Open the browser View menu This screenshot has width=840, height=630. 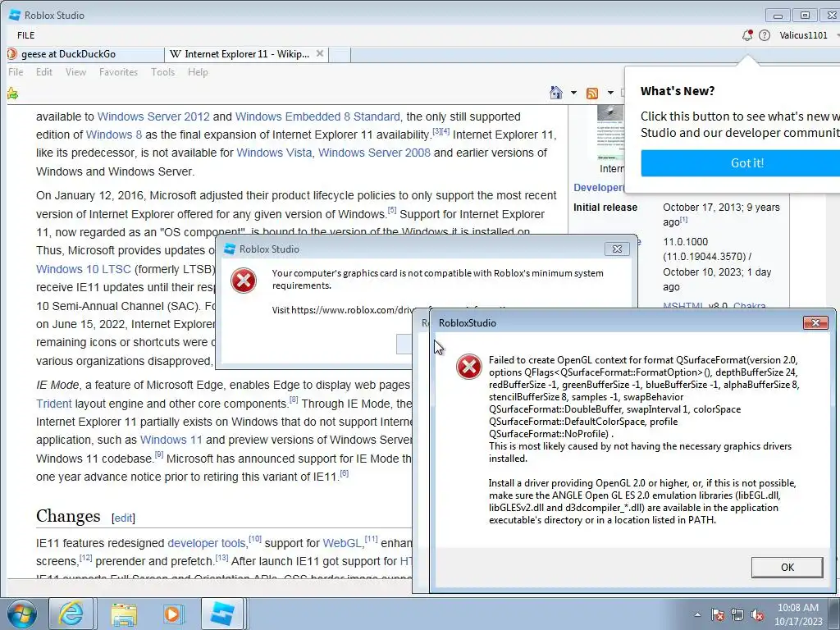tap(75, 72)
